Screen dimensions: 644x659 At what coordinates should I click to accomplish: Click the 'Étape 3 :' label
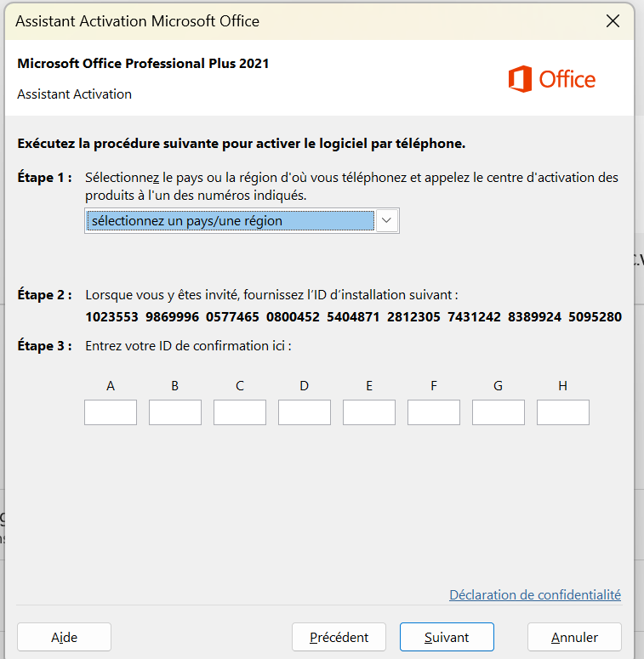44,346
